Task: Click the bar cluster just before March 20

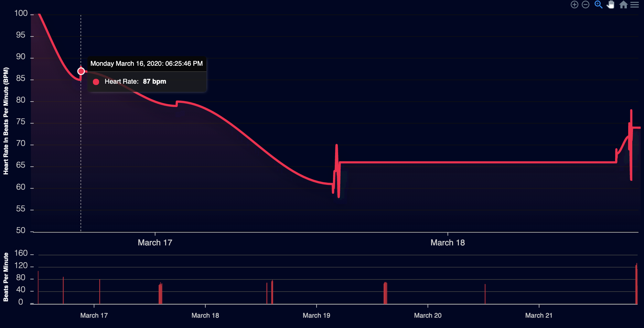Action: (x=385, y=293)
